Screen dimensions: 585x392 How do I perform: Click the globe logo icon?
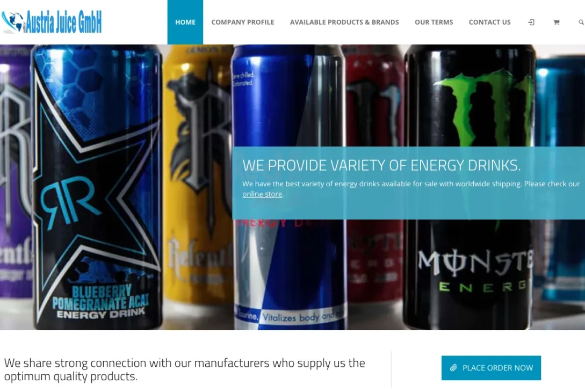12,22
